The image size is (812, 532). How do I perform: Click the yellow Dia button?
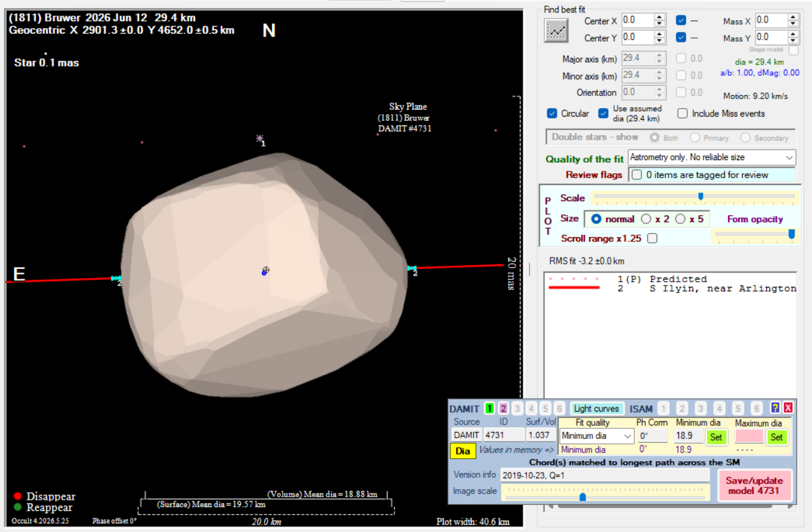[x=463, y=451]
